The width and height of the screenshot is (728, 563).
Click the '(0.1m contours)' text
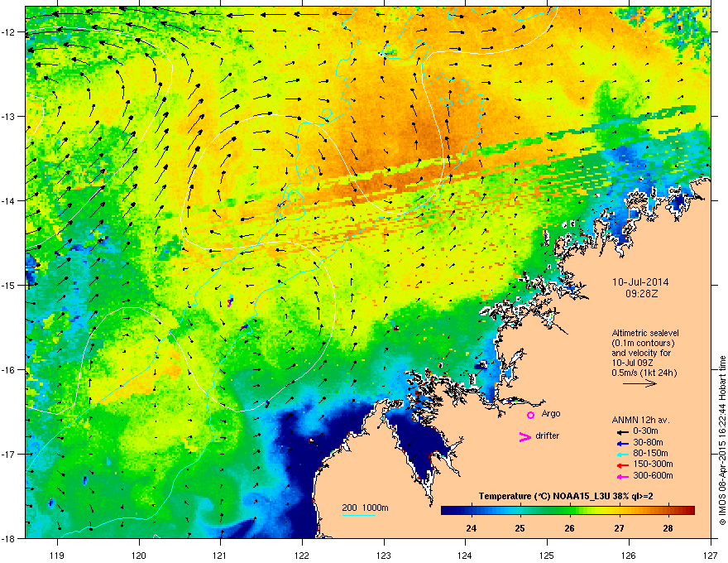click(643, 343)
